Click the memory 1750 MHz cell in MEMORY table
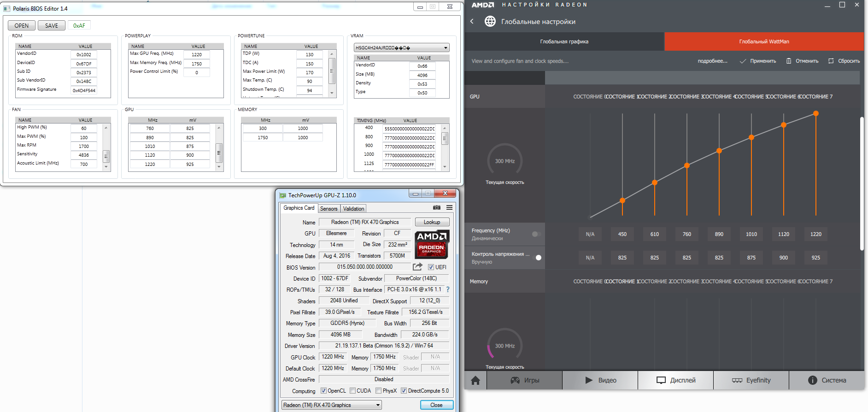This screenshot has width=868, height=412. (263, 137)
